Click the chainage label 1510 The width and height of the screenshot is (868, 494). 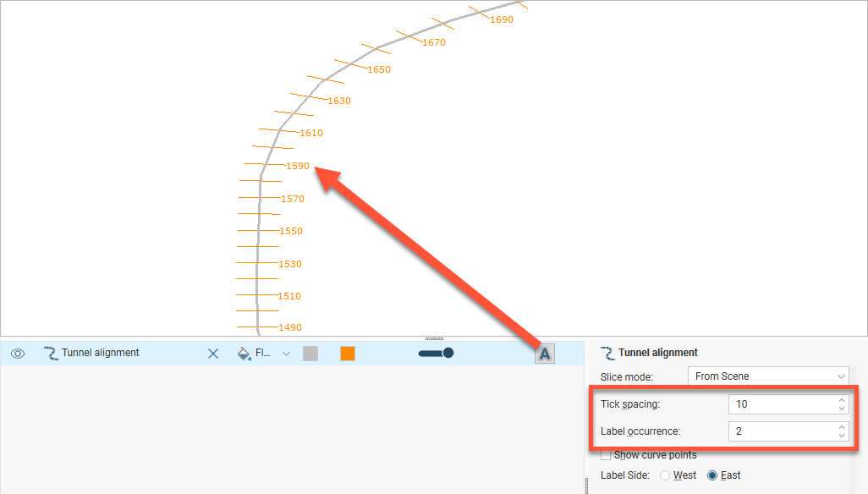(x=289, y=296)
